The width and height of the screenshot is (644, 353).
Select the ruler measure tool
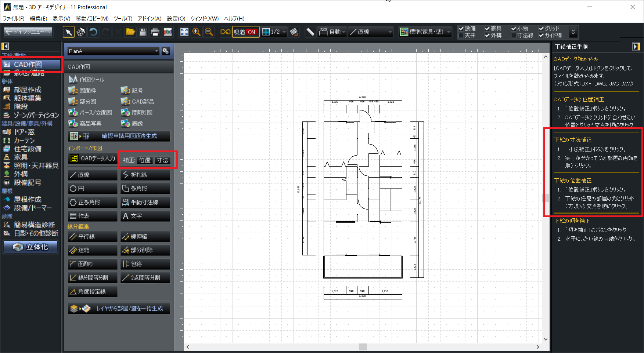click(310, 32)
